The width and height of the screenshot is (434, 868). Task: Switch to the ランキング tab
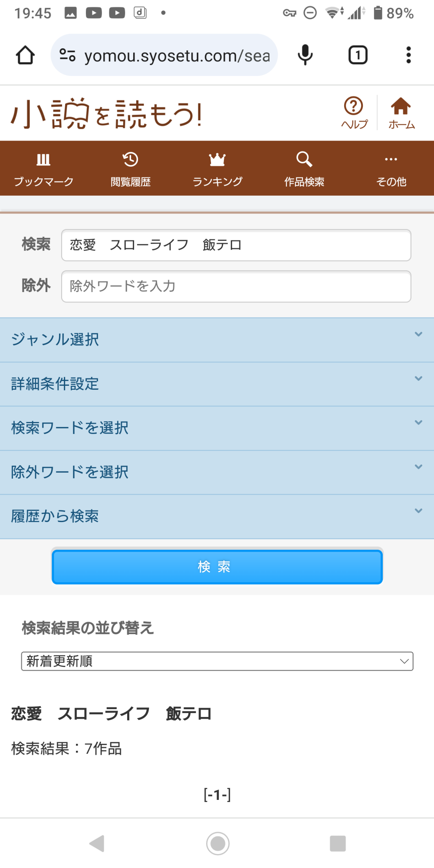tap(217, 168)
